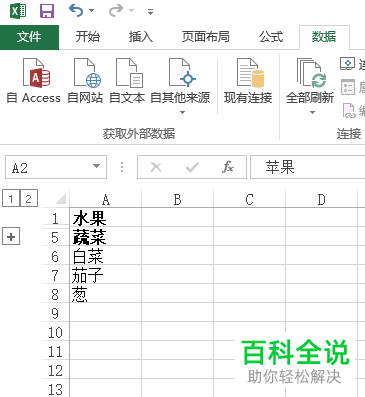Select column C header
365x397 pixels.
tap(249, 200)
